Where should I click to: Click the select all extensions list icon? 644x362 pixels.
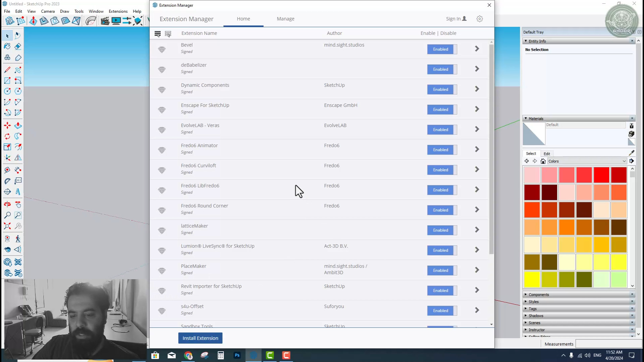(x=158, y=34)
